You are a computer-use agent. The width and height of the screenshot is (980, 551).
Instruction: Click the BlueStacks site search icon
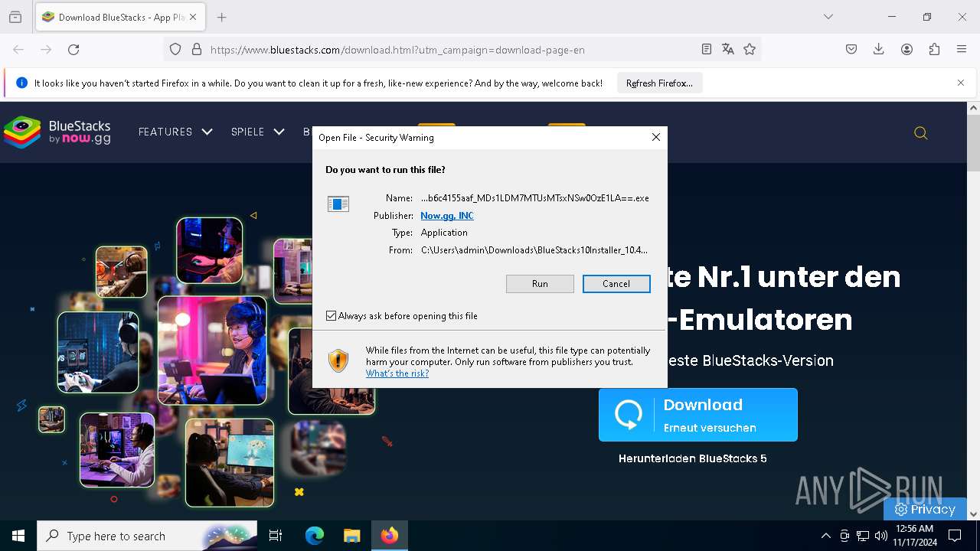(x=921, y=133)
